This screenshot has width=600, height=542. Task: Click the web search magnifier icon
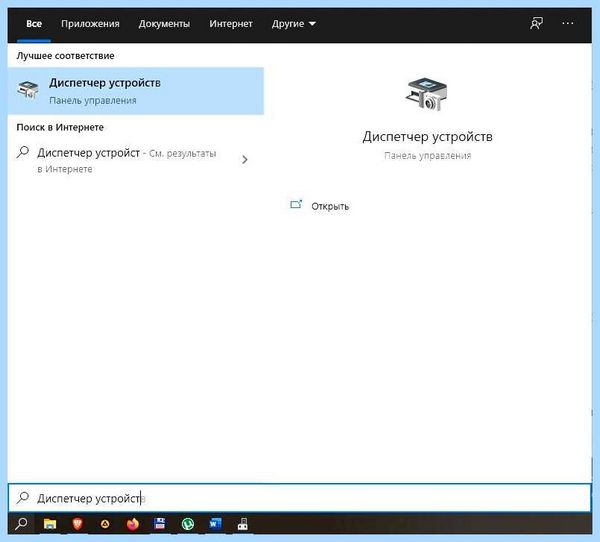[x=23, y=152]
